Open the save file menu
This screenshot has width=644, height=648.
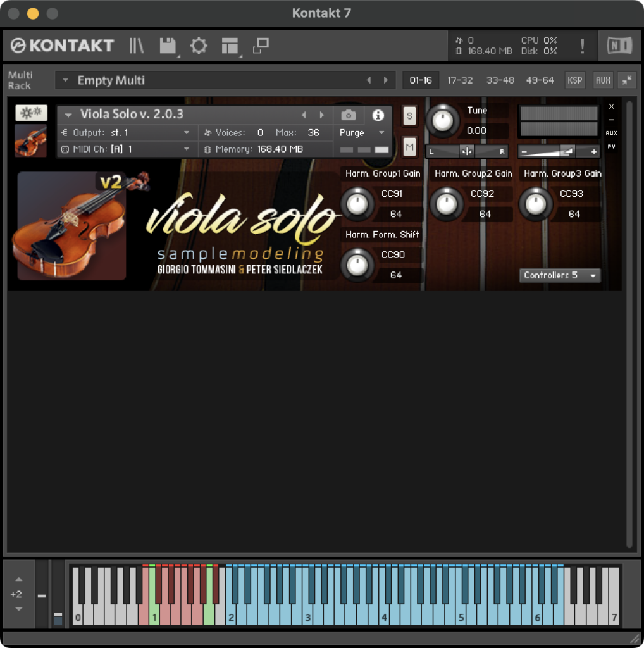click(168, 46)
